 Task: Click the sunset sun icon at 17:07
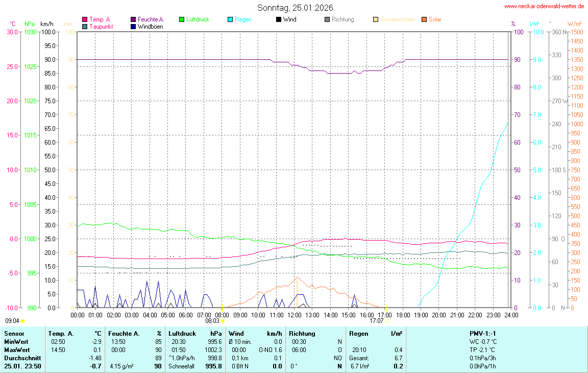387,321
